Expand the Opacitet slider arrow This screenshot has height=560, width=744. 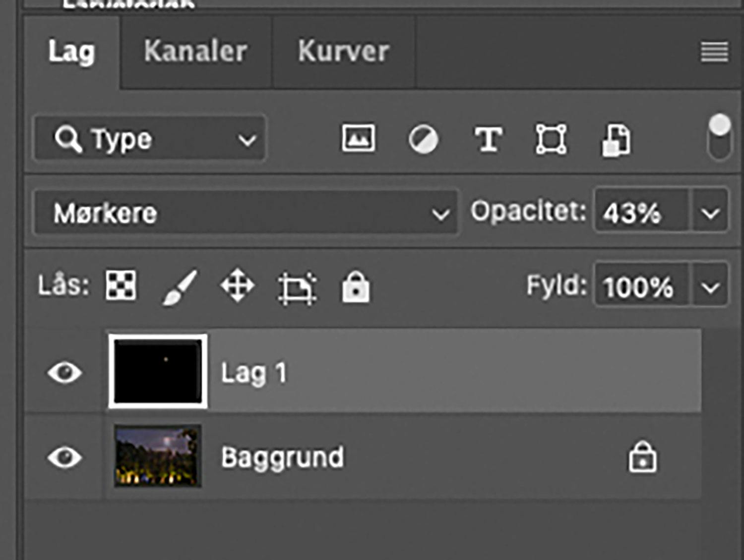(710, 213)
